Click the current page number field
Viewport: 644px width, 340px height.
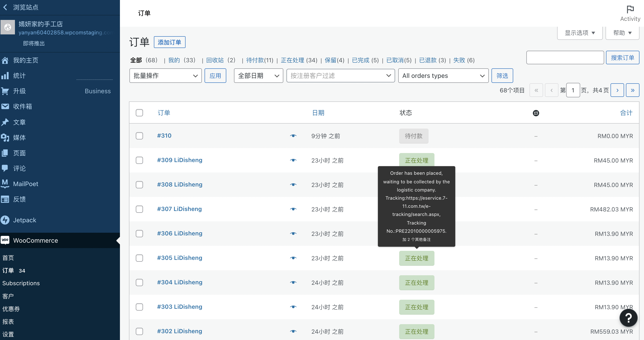tap(573, 90)
